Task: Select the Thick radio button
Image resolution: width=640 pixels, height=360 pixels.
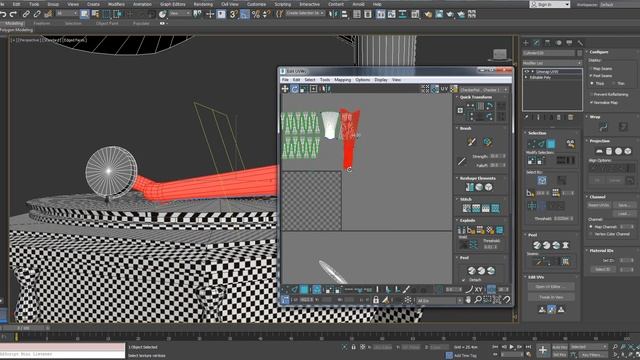Action: (x=591, y=83)
